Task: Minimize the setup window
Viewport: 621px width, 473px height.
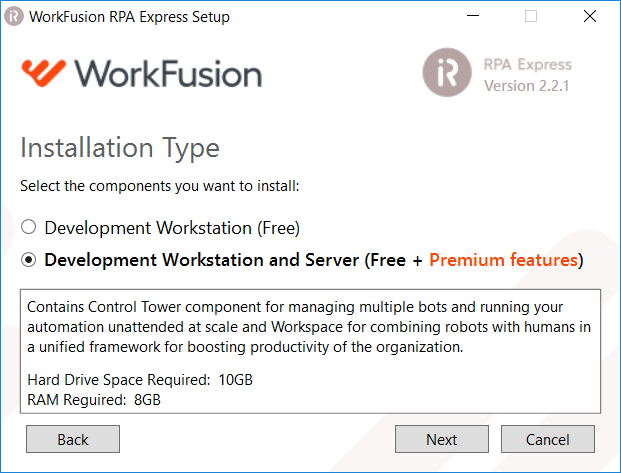Action: [473, 16]
